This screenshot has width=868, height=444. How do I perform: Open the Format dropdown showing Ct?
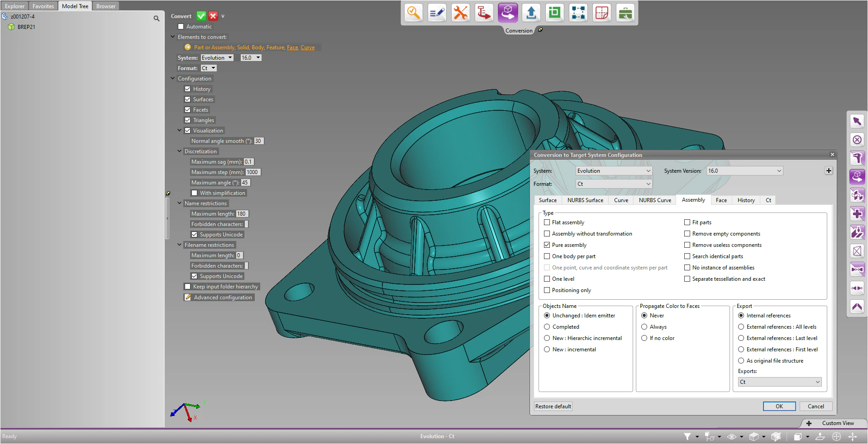[x=613, y=184]
